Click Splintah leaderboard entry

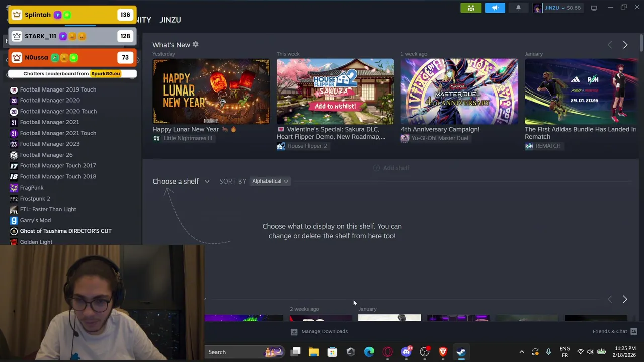[x=72, y=15]
